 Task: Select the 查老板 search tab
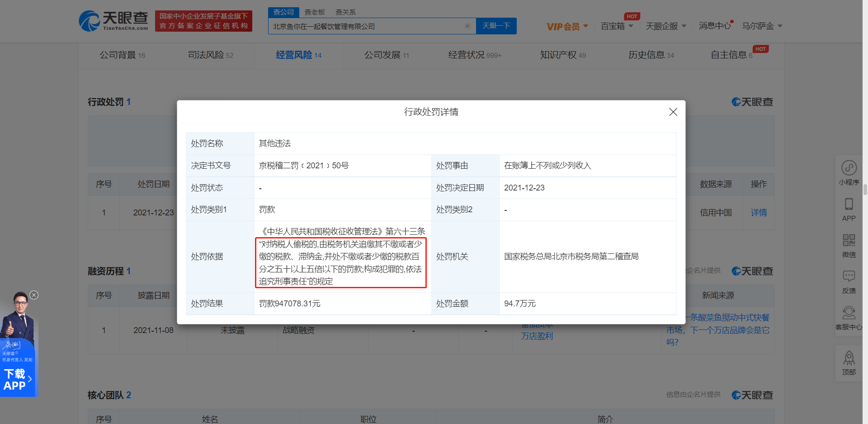coord(315,12)
